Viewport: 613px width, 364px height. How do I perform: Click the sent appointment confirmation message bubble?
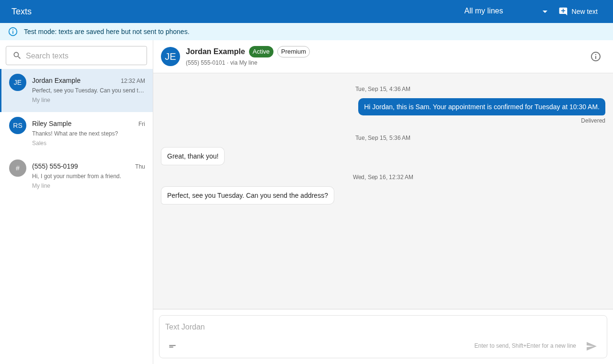482,107
